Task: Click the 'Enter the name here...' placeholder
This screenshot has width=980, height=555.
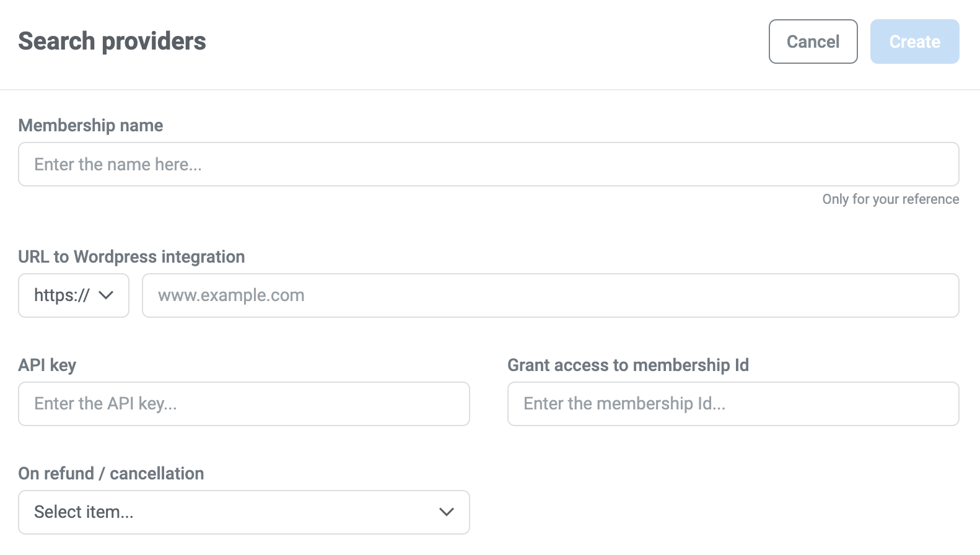Action: pyautogui.click(x=118, y=164)
